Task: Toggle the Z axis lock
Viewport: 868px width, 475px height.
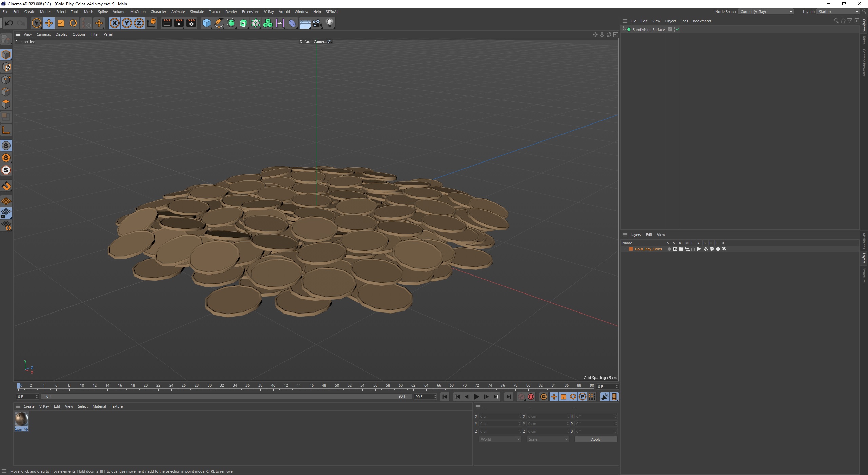Action: (139, 23)
